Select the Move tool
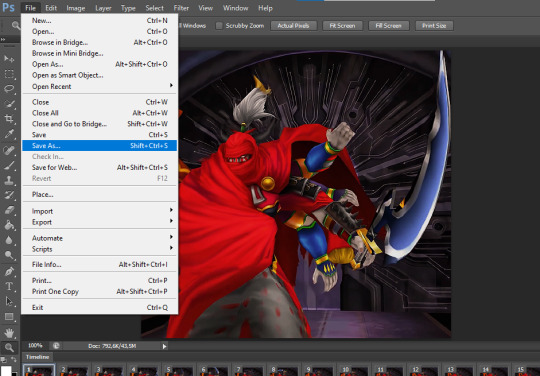The image size is (540, 376). (x=9, y=59)
